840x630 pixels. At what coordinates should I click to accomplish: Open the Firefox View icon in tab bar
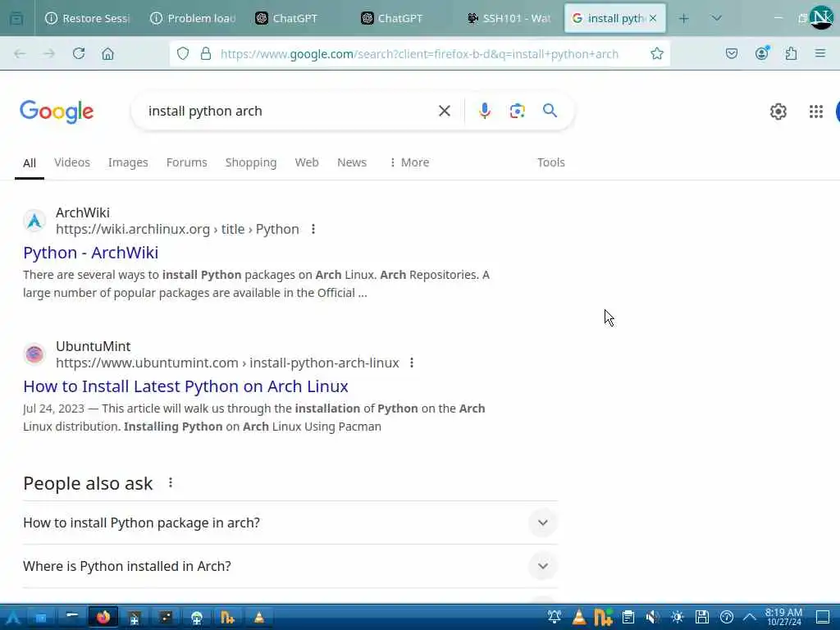coord(16,18)
